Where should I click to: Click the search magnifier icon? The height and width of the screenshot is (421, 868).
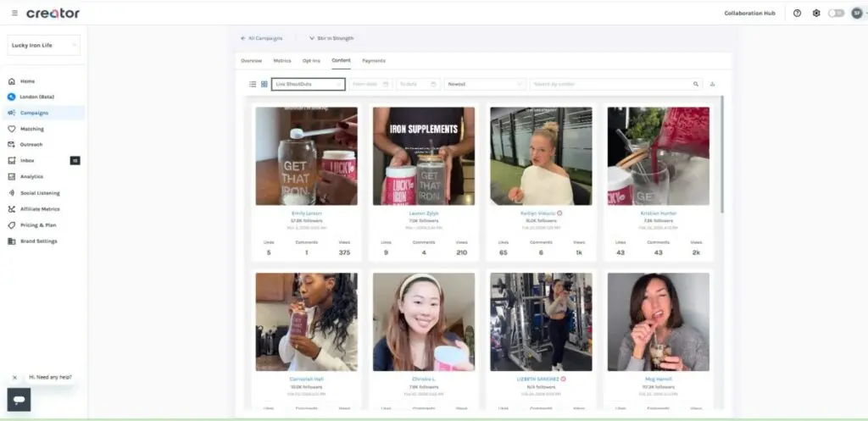pyautogui.click(x=696, y=84)
